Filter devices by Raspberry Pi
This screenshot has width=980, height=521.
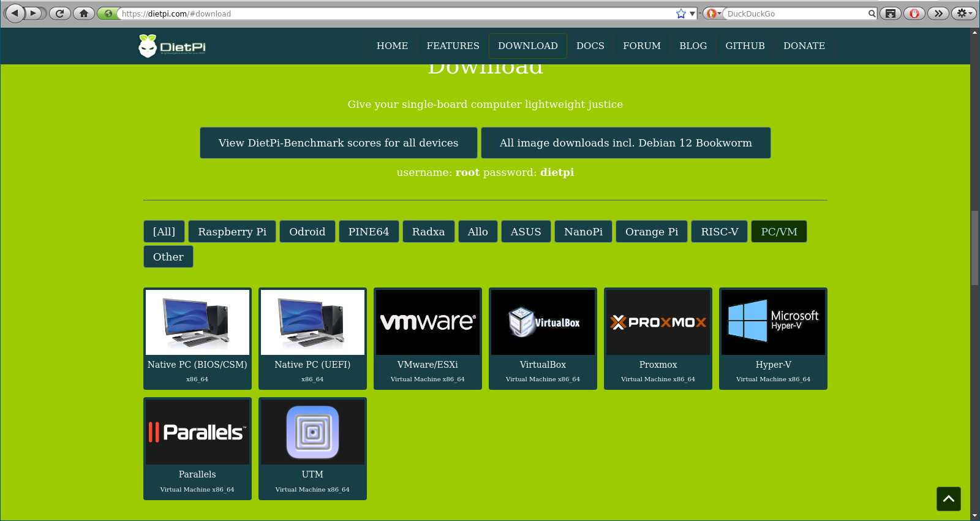coord(232,232)
